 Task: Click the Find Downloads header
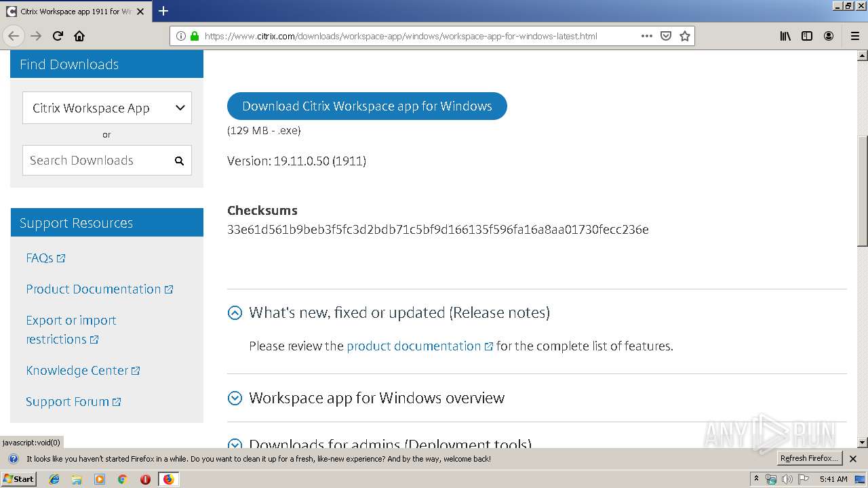click(107, 64)
